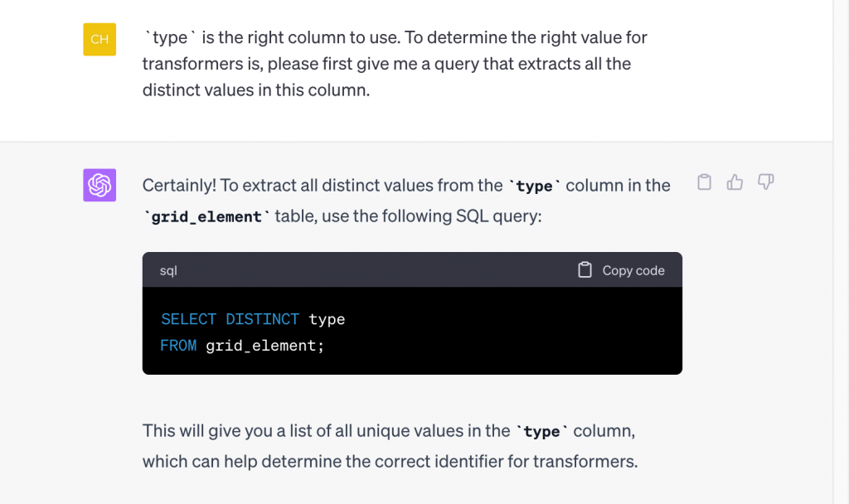Screen dimensions: 849x504
Task: Click the FROM keyword in code block
Action: tap(178, 346)
